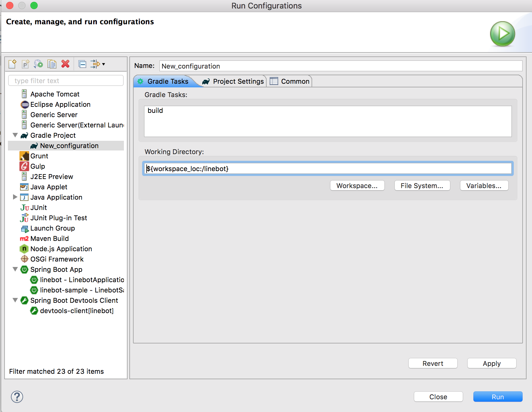
Task: Click the Export launch configuration icon
Action: tap(39, 64)
